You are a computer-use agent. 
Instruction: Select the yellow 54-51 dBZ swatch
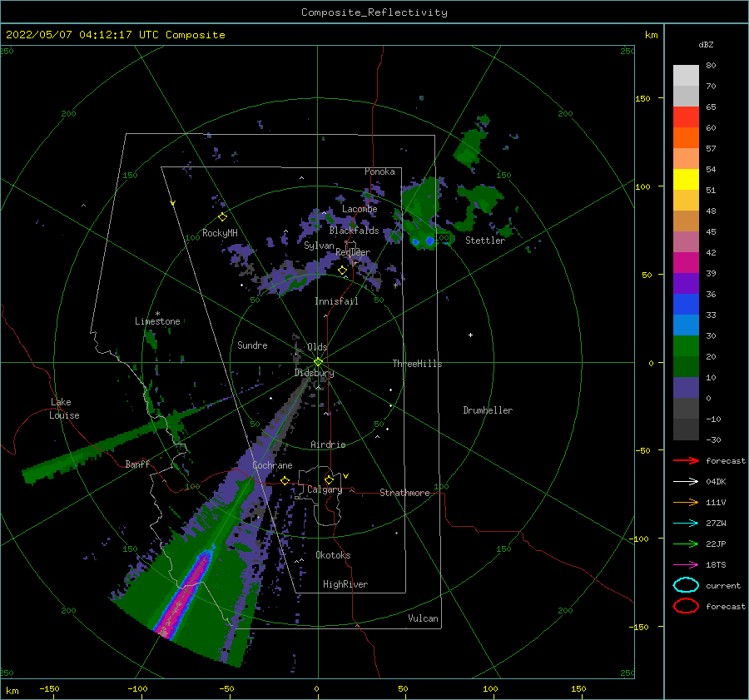686,180
